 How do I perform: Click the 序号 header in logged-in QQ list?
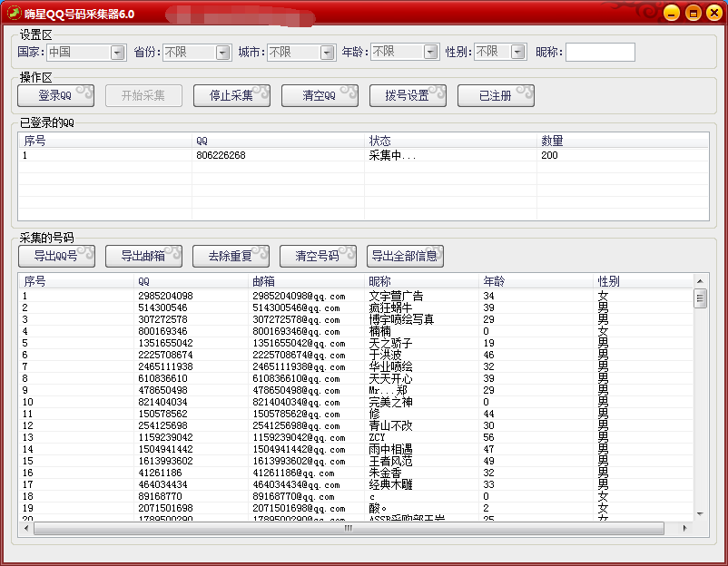pos(105,141)
